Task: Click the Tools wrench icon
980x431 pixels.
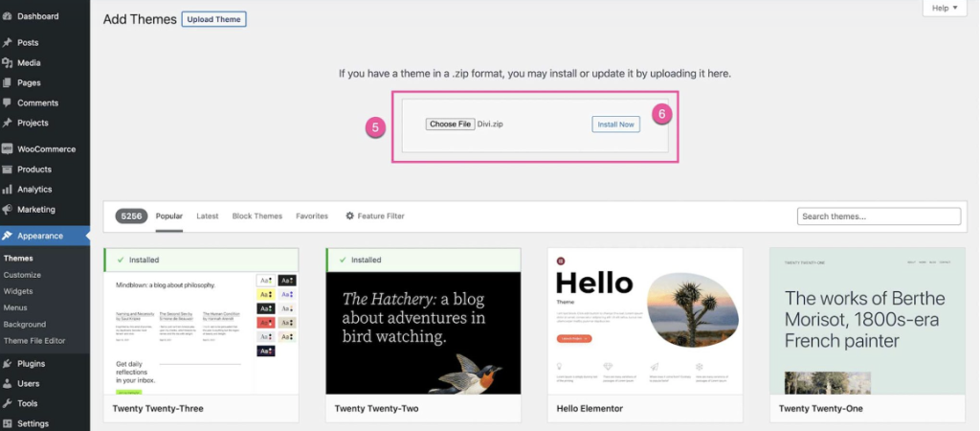Action: tap(8, 403)
